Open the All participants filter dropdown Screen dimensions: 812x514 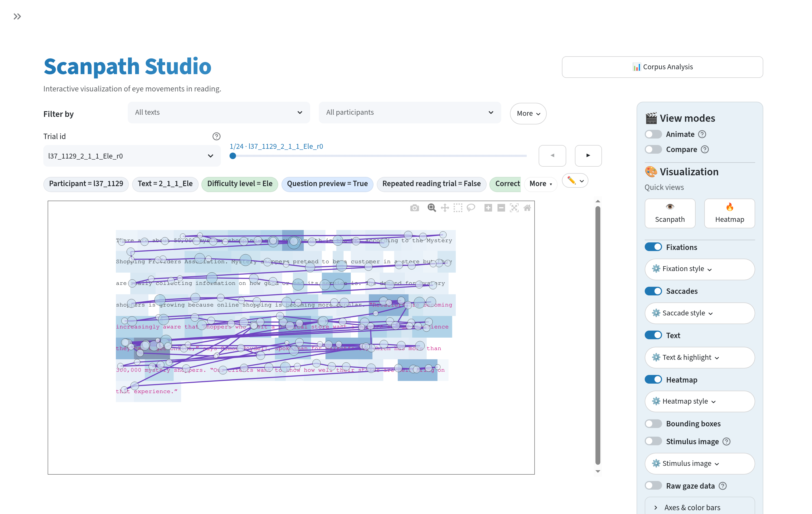[x=410, y=112]
